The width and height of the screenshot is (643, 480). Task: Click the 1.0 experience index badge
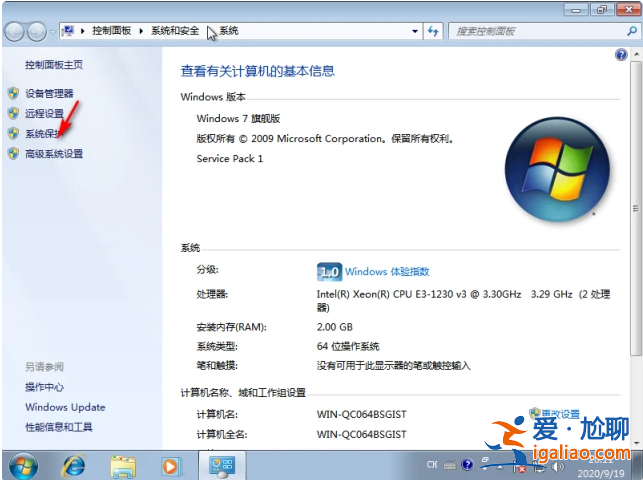pyautogui.click(x=329, y=272)
